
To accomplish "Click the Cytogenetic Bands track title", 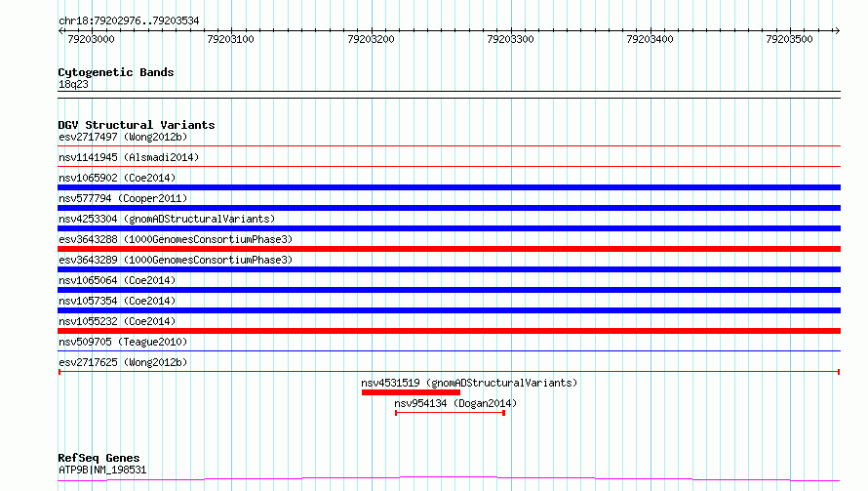I will point(116,72).
